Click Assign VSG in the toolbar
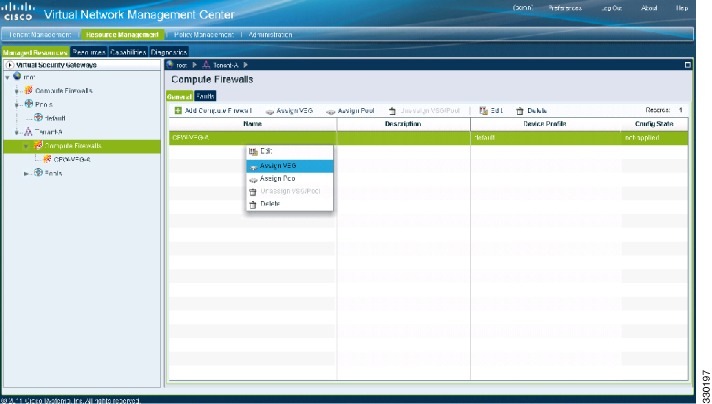The height and width of the screenshot is (404, 712). tap(289, 111)
